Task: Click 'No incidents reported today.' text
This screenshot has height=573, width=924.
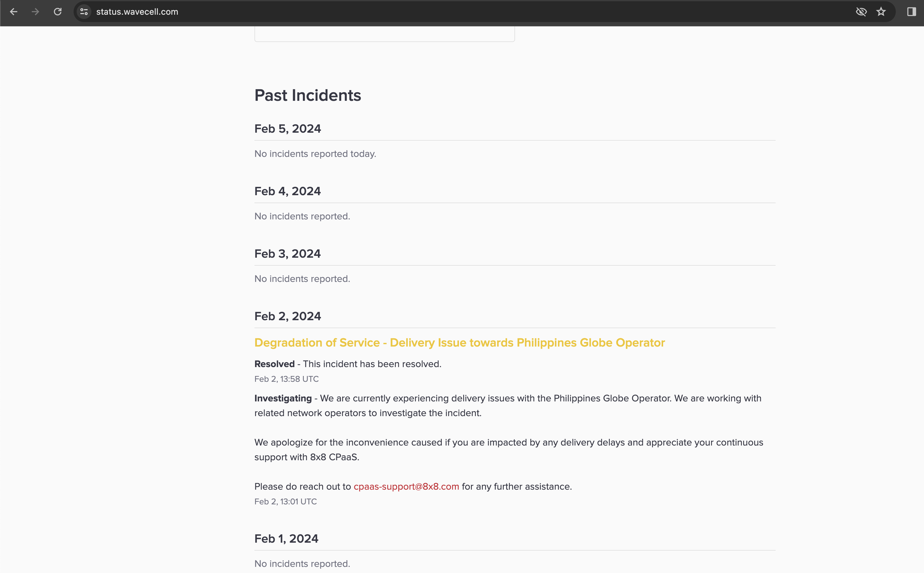Action: tap(315, 154)
